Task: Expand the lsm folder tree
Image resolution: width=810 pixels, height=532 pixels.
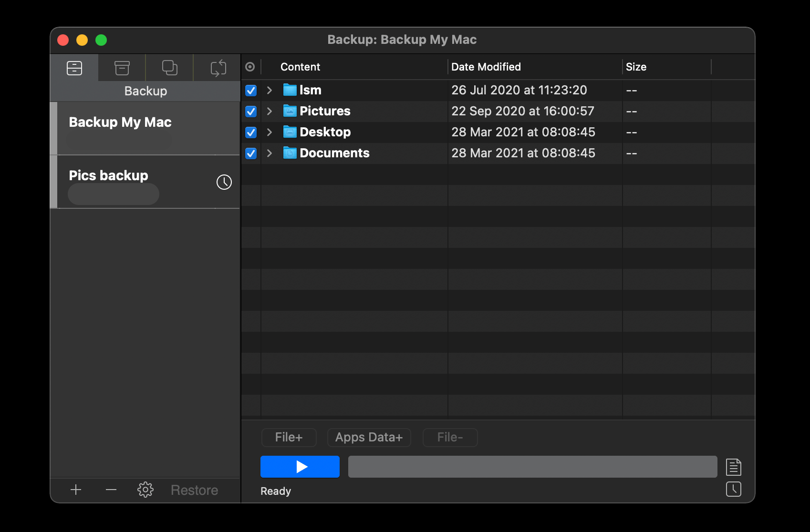Action: click(270, 90)
